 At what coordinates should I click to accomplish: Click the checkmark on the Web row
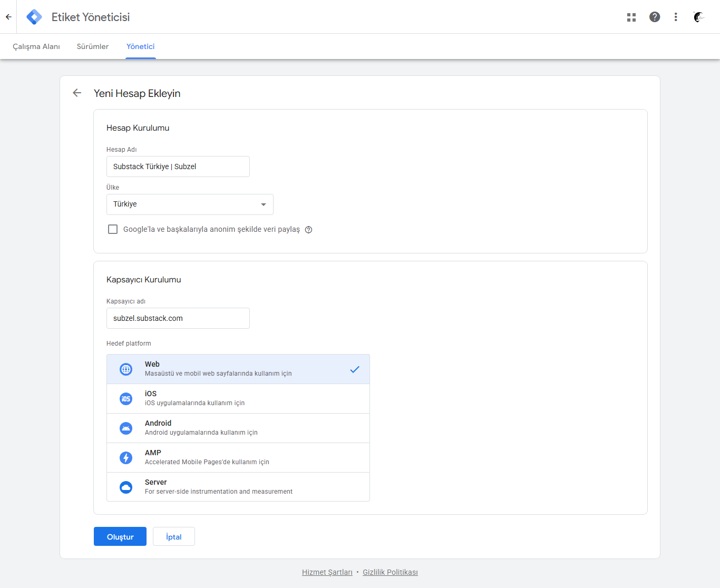coord(355,369)
